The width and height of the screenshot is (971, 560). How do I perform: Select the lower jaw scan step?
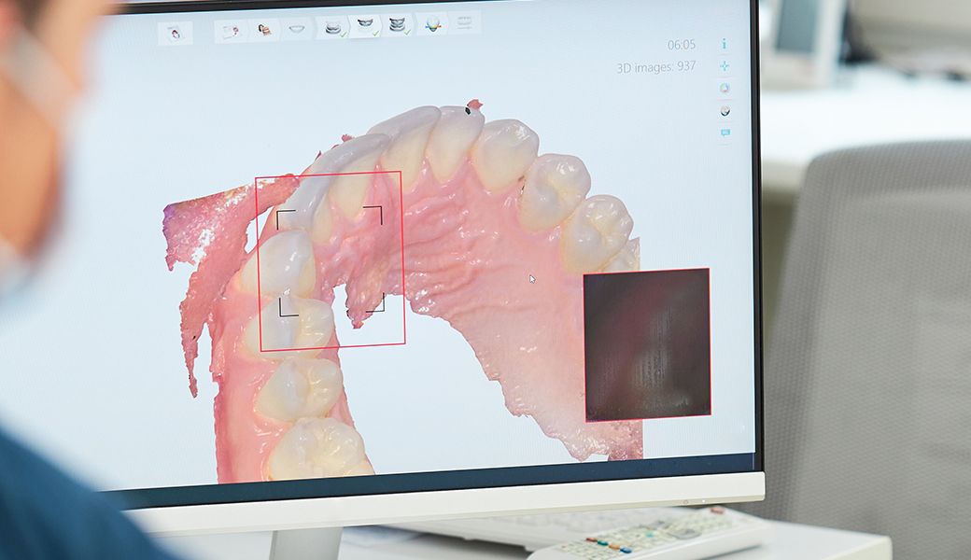(x=333, y=28)
